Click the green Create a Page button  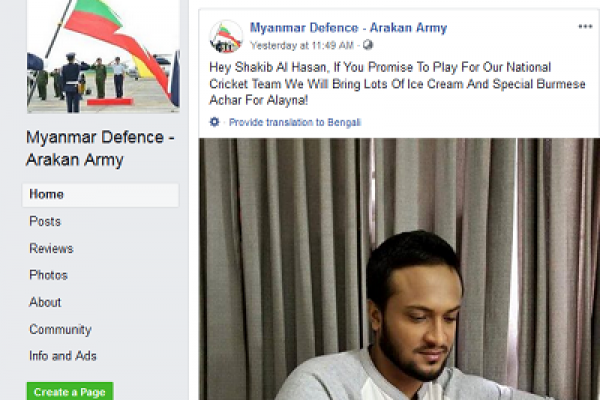70,391
